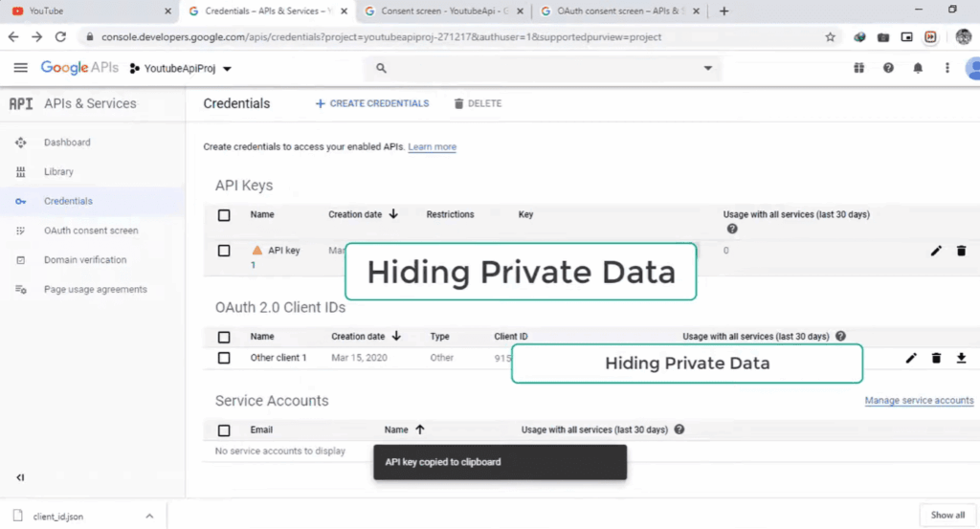The width and height of the screenshot is (980, 529).
Task: Go to Dashboard in sidebar
Action: pyautogui.click(x=67, y=143)
